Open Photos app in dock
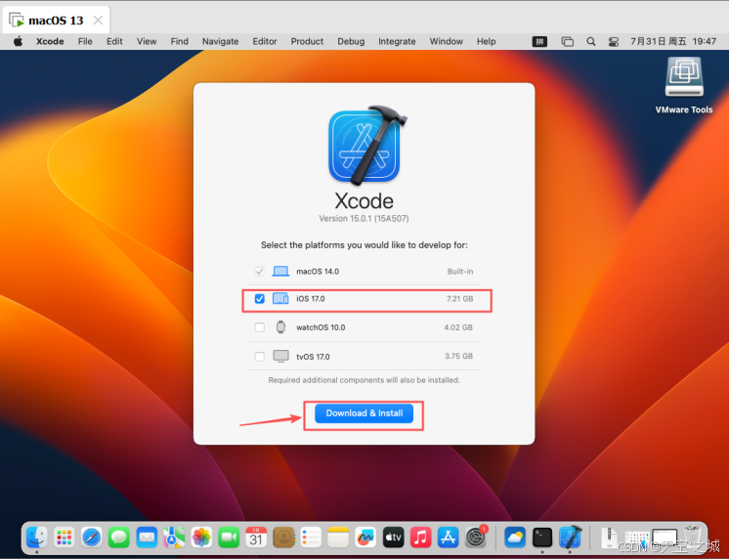This screenshot has height=560, width=730. tap(201, 538)
